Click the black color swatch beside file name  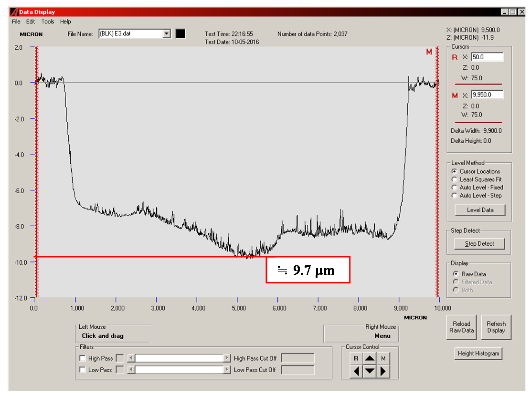(x=180, y=33)
